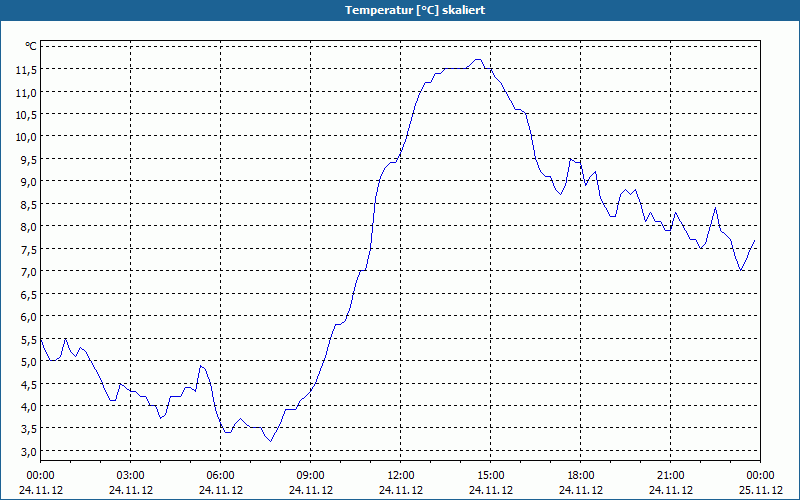Viewport: 800px width, 500px height.
Task: Click the curve's last data point near midnight
Action: pyautogui.click(x=754, y=241)
